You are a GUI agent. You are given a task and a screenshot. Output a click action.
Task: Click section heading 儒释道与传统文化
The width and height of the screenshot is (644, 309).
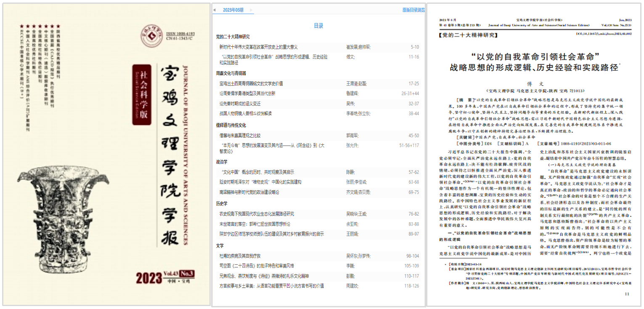(x=231, y=125)
